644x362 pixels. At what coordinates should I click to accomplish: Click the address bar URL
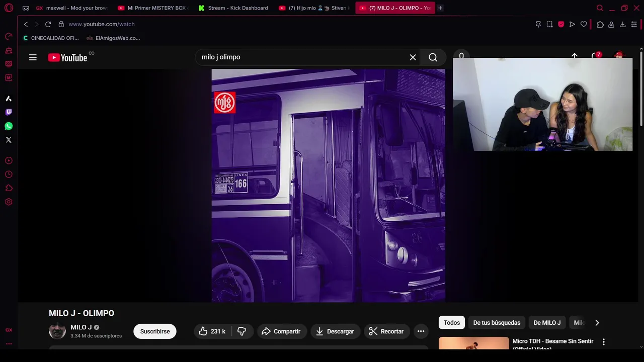click(102, 24)
